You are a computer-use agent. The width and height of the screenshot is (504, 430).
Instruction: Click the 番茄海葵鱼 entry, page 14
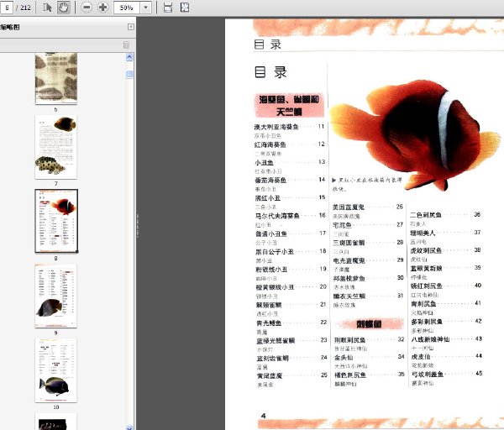click(290, 180)
